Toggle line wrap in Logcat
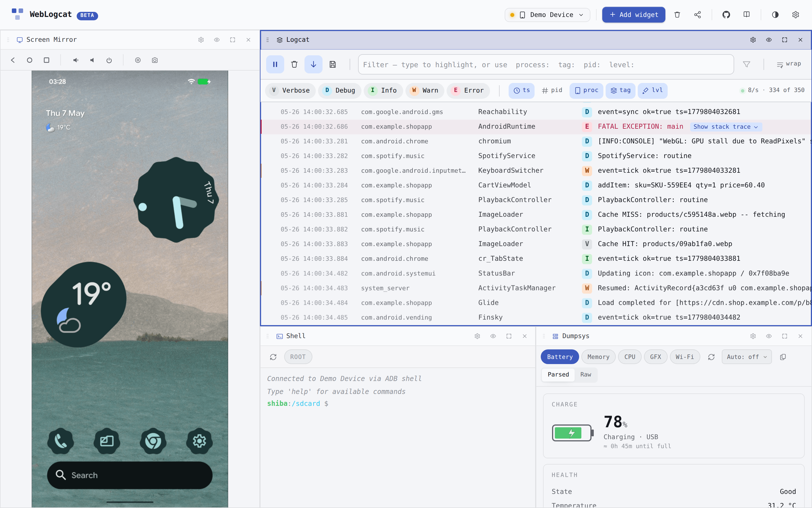The height and width of the screenshot is (508, 812). tap(789, 64)
